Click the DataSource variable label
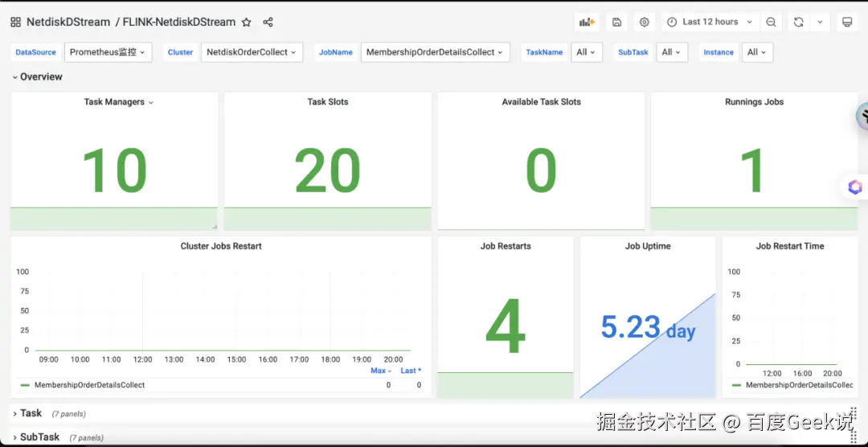Image resolution: width=868 pixels, height=447 pixels. point(35,52)
